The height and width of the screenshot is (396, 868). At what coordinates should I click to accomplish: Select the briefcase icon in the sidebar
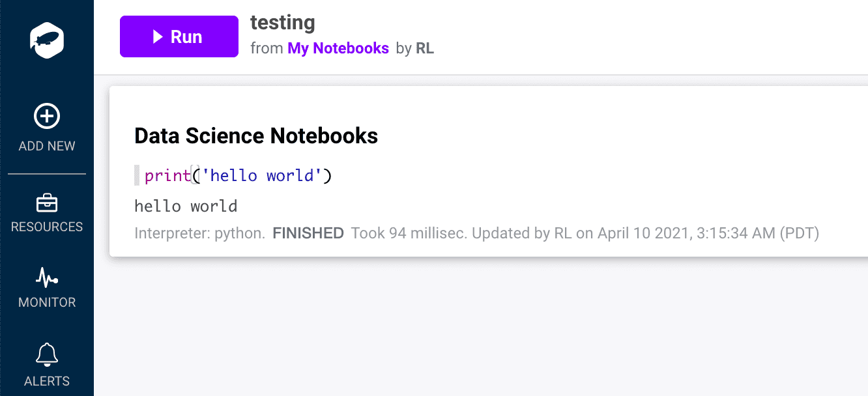(46, 203)
